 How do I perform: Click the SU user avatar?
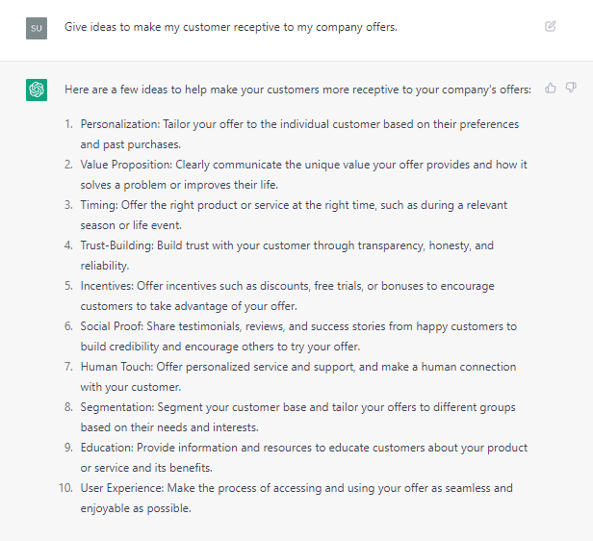[36, 28]
